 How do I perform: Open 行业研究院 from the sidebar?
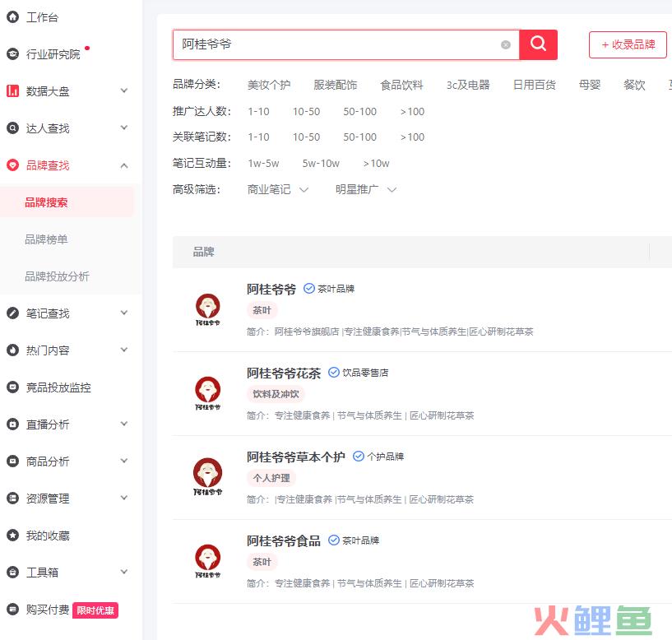tap(53, 54)
